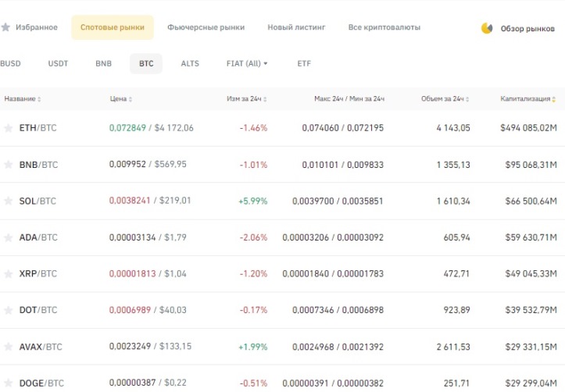This screenshot has height=392, width=565.
Task: Sort by Название column arrows
Action: tap(39, 99)
